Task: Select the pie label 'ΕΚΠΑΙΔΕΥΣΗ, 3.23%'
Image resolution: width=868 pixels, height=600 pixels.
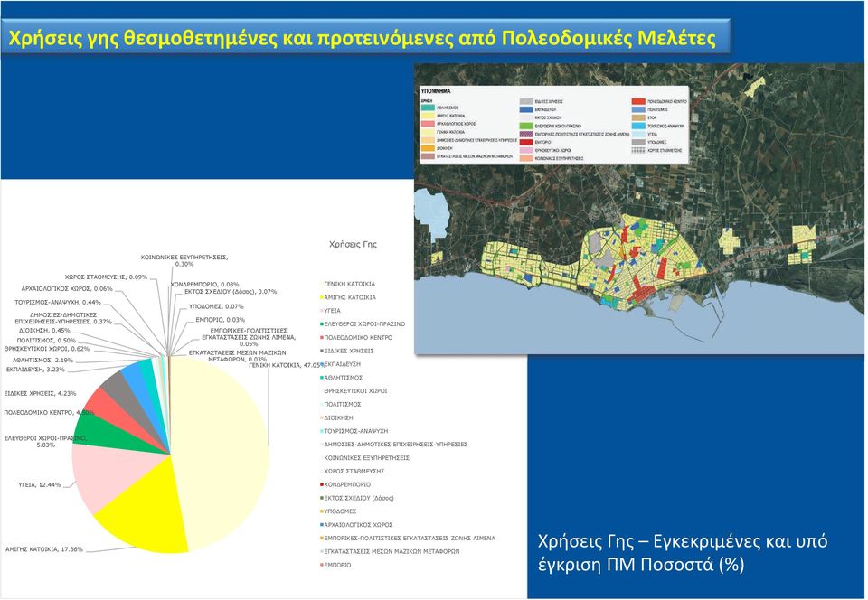Action: [x=35, y=370]
